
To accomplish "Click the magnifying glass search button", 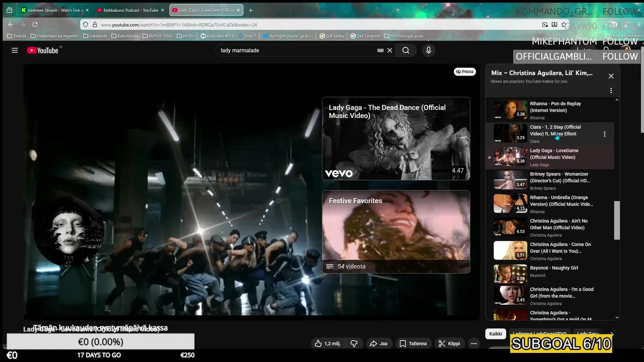I will pyautogui.click(x=406, y=50).
